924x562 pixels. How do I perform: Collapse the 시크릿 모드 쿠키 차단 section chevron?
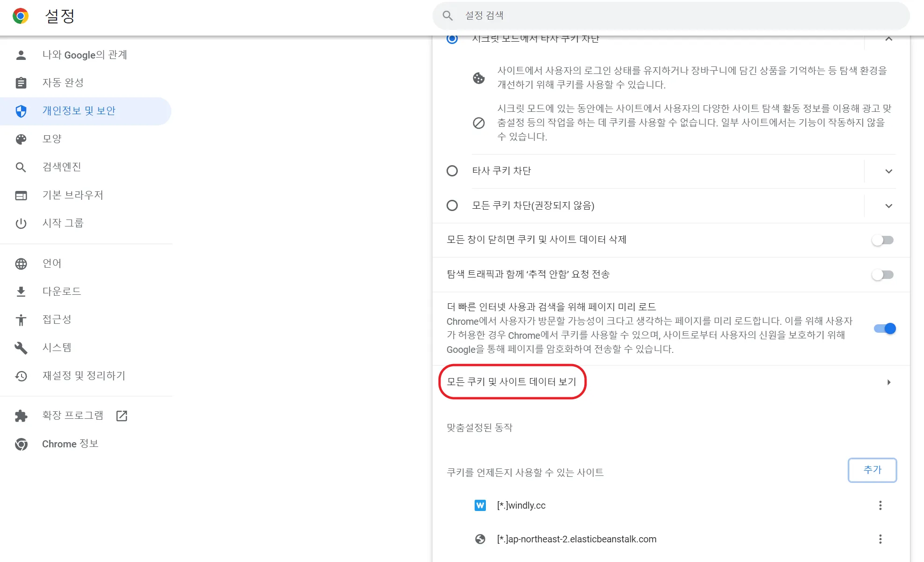(888, 39)
